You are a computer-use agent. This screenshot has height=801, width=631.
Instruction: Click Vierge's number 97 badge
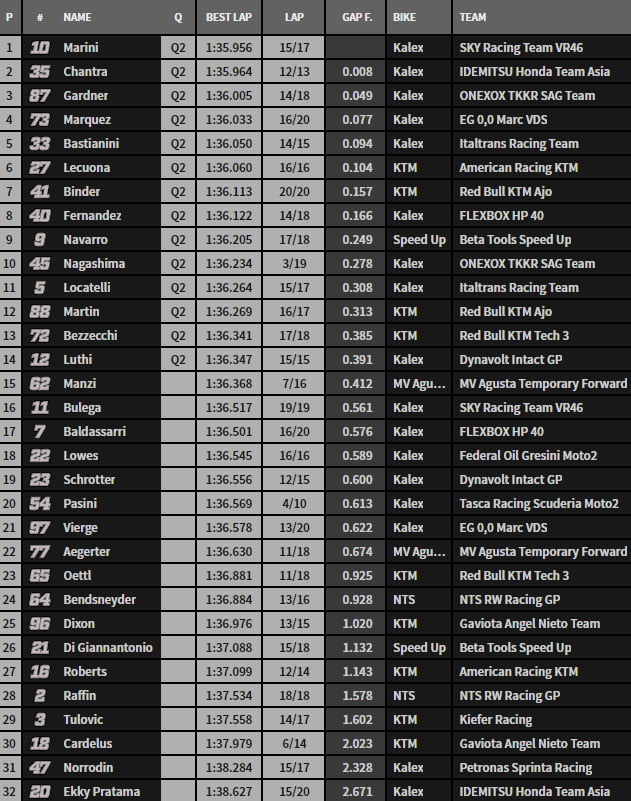tap(41, 527)
